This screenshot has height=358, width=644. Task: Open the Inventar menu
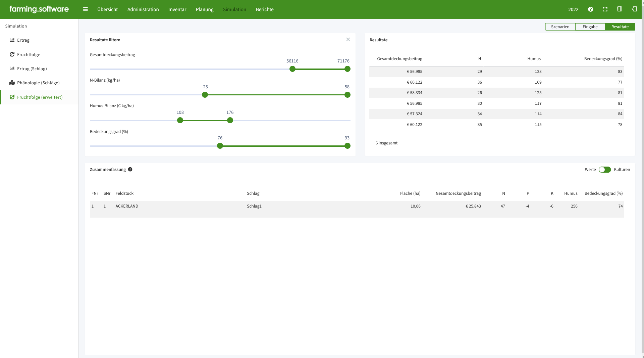click(177, 9)
